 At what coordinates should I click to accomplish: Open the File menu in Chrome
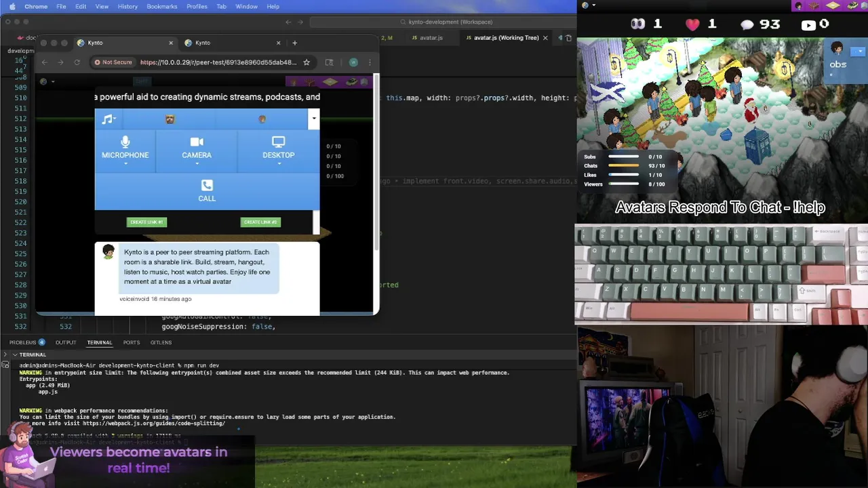[x=61, y=6]
